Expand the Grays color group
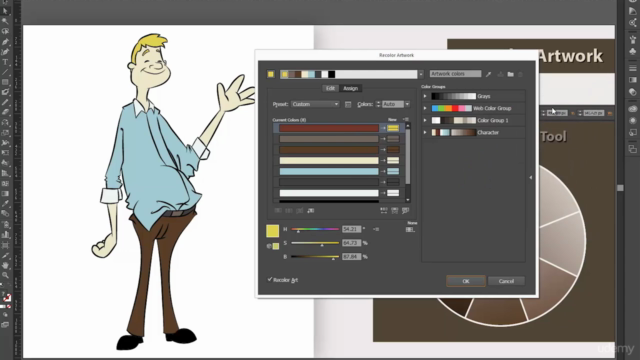 [x=425, y=96]
